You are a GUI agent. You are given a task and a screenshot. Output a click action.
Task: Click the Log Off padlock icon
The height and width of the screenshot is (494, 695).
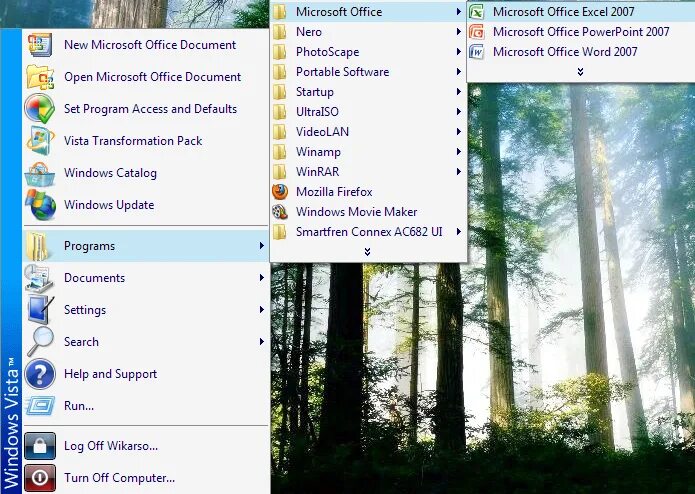point(39,446)
